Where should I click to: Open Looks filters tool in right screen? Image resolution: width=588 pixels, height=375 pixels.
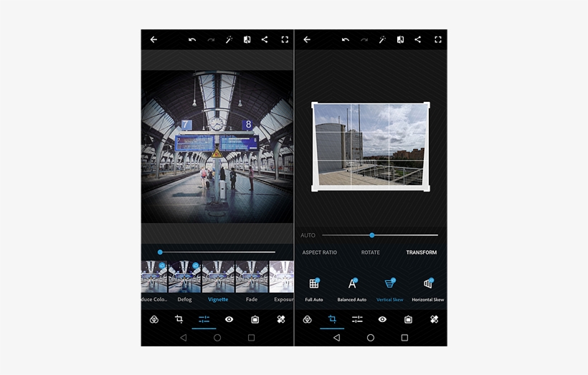(x=307, y=320)
